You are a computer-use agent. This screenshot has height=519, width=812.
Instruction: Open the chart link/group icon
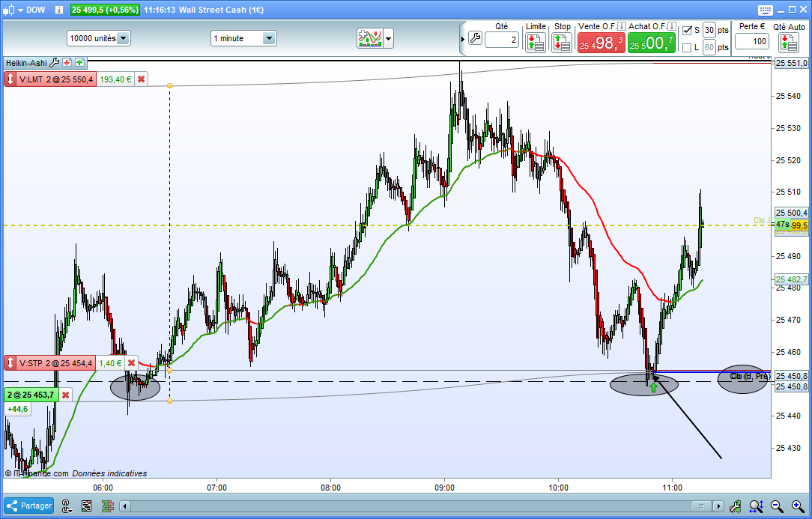(67, 506)
